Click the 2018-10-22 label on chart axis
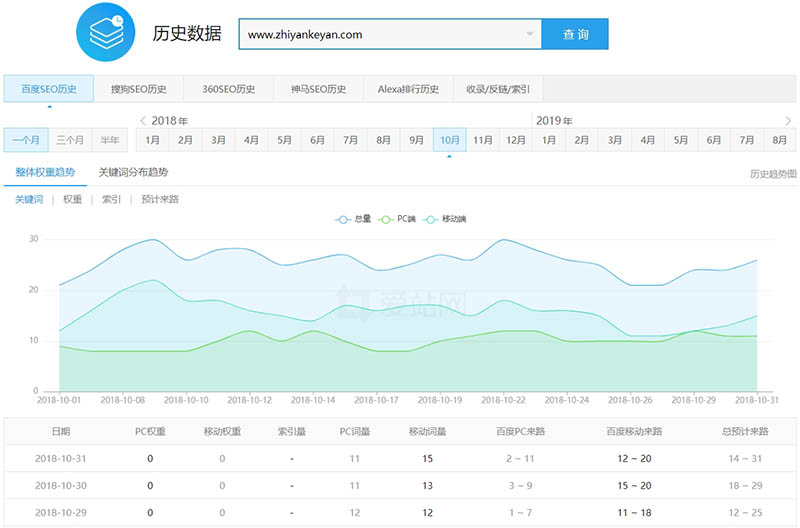 coord(503,400)
